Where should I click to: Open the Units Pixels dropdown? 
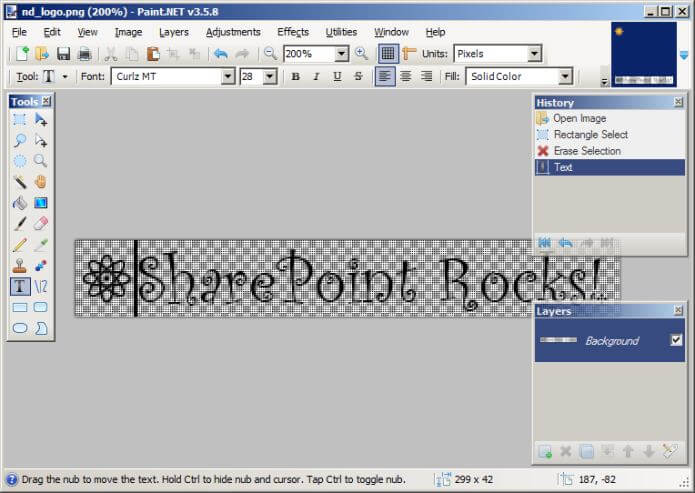[x=535, y=54]
